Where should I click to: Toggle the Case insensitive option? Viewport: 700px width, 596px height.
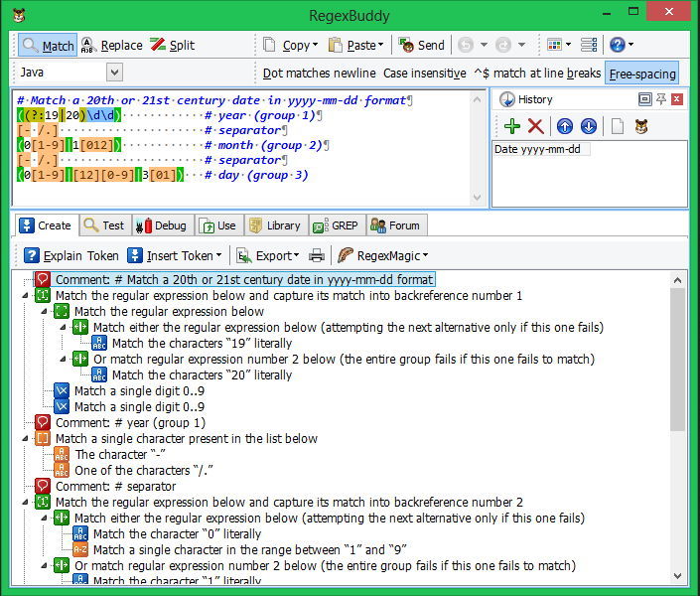(424, 74)
